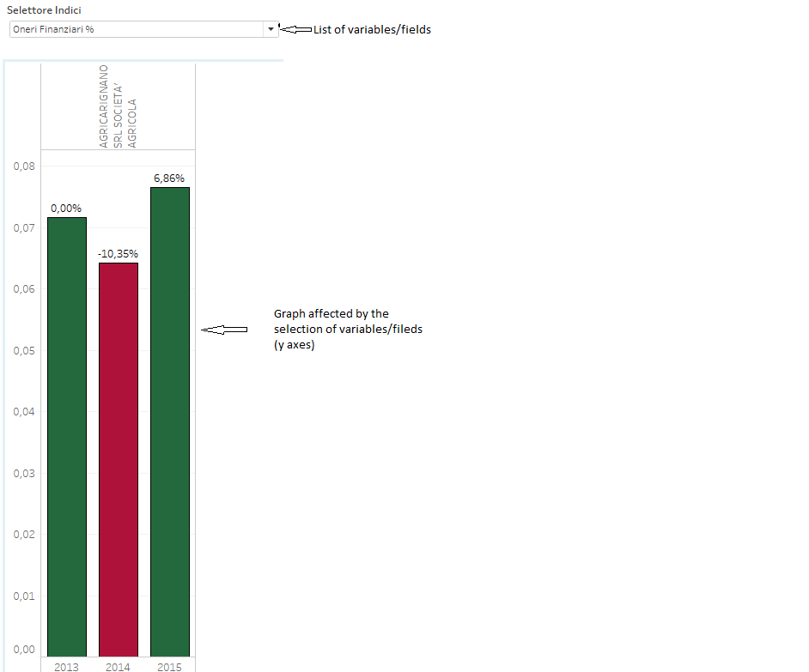Select the AGRICAR IGNANO SRL SOCIETA' AGRICOLA column header
This screenshot has height=672, width=809.
(118, 105)
